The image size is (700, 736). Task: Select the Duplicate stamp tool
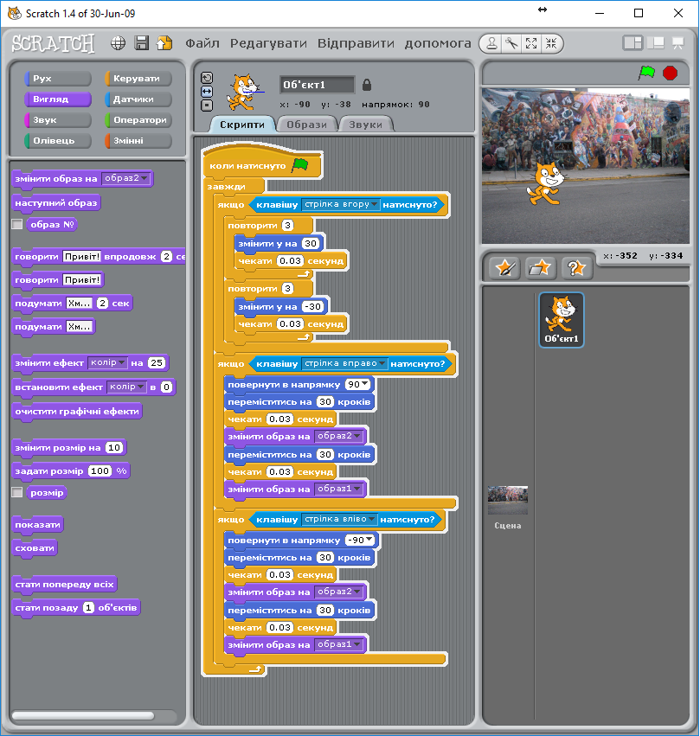491,43
